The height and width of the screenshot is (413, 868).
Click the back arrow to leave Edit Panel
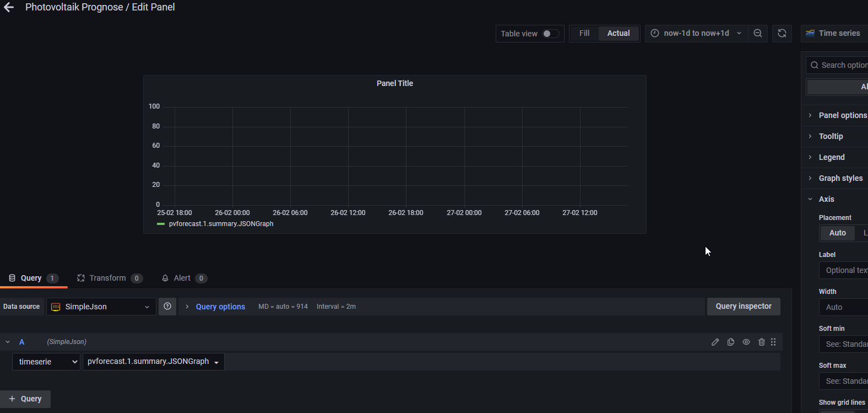9,7
